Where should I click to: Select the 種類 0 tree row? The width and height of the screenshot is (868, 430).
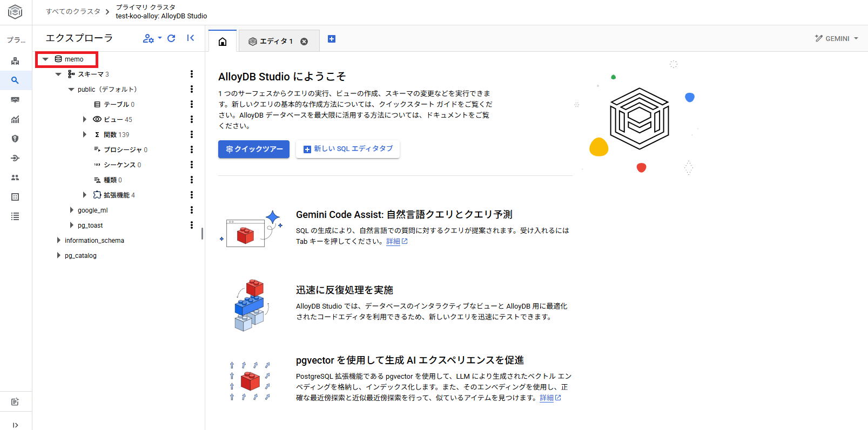click(119, 180)
